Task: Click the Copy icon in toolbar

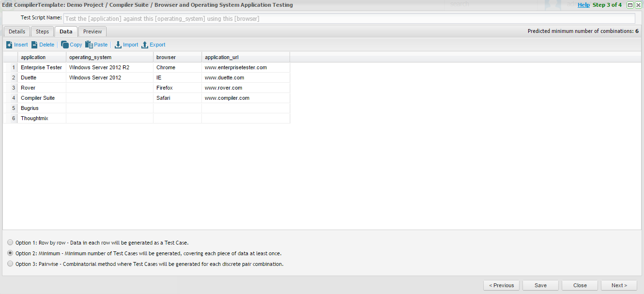Action: pyautogui.click(x=65, y=45)
